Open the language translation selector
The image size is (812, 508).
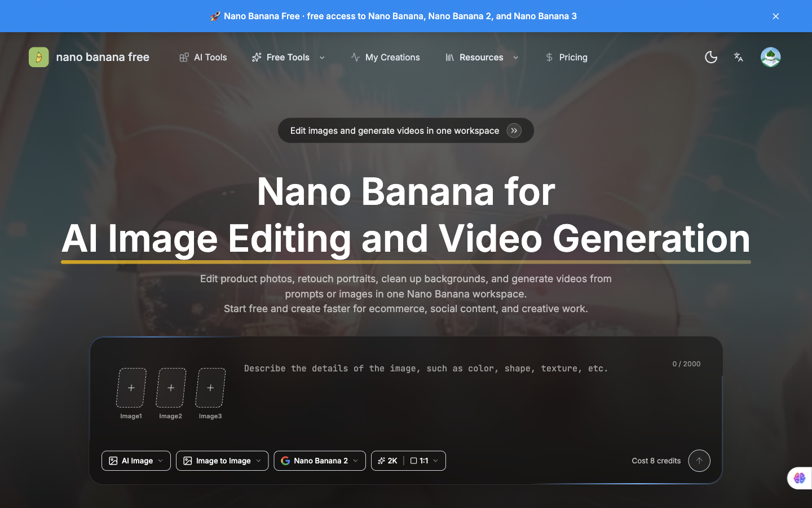(x=739, y=57)
